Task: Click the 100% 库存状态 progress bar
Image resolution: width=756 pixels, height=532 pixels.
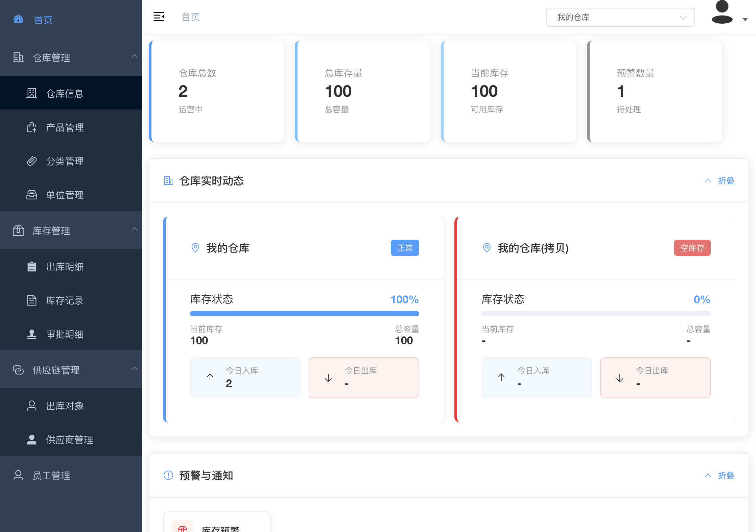Action: tap(304, 314)
